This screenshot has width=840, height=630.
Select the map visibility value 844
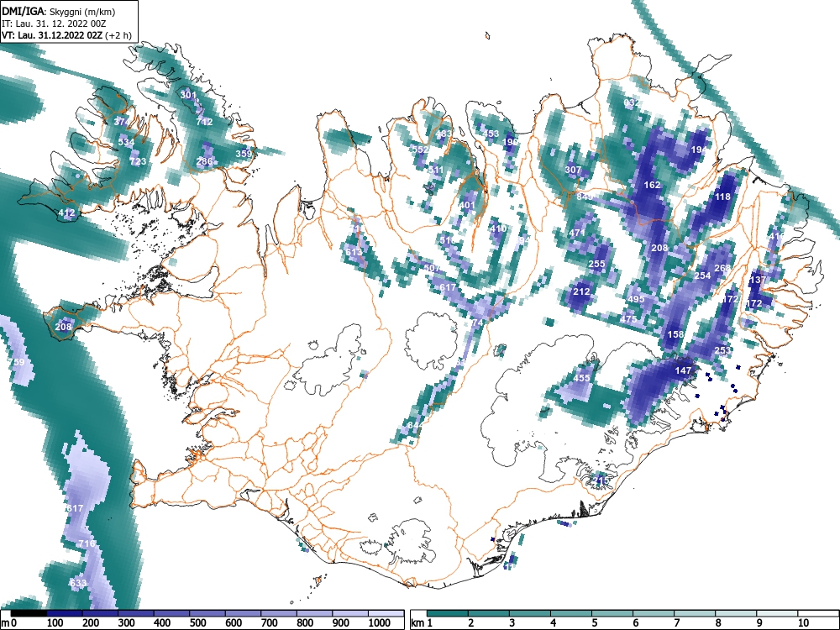coord(416,425)
